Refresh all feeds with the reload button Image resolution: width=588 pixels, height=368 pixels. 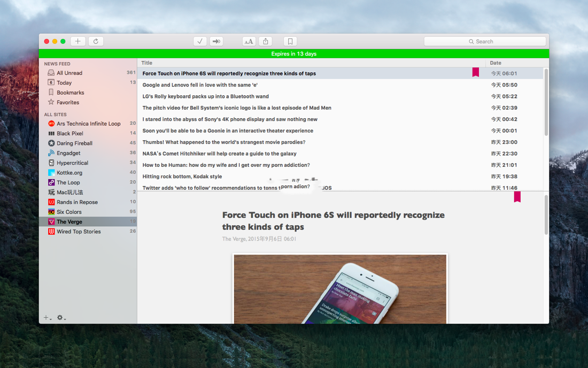96,41
